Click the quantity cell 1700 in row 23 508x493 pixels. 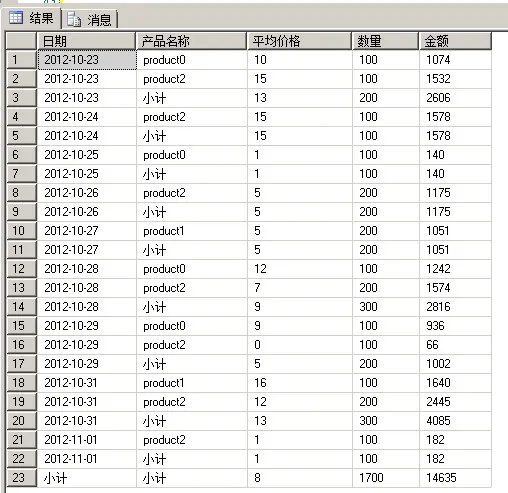click(x=386, y=478)
